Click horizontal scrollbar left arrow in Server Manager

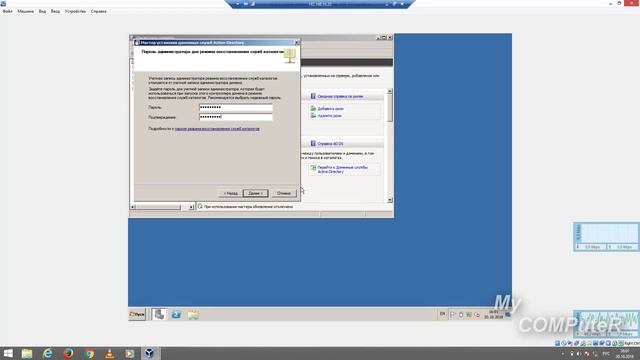133,207
